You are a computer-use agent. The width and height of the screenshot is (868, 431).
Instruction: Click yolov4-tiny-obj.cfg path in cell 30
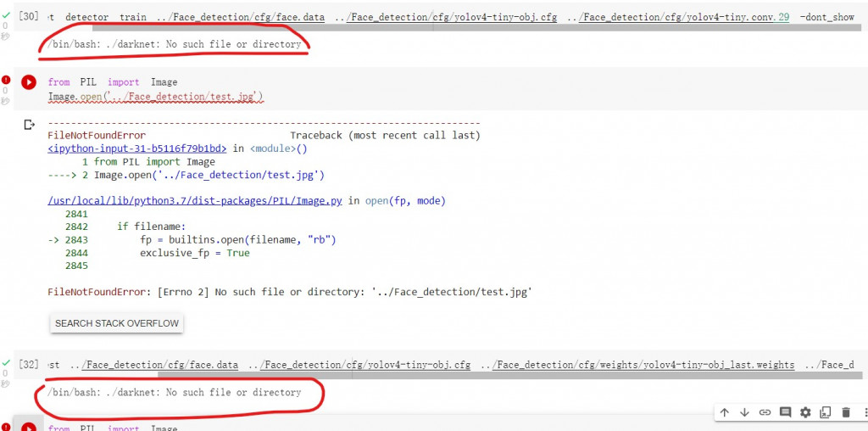[446, 17]
